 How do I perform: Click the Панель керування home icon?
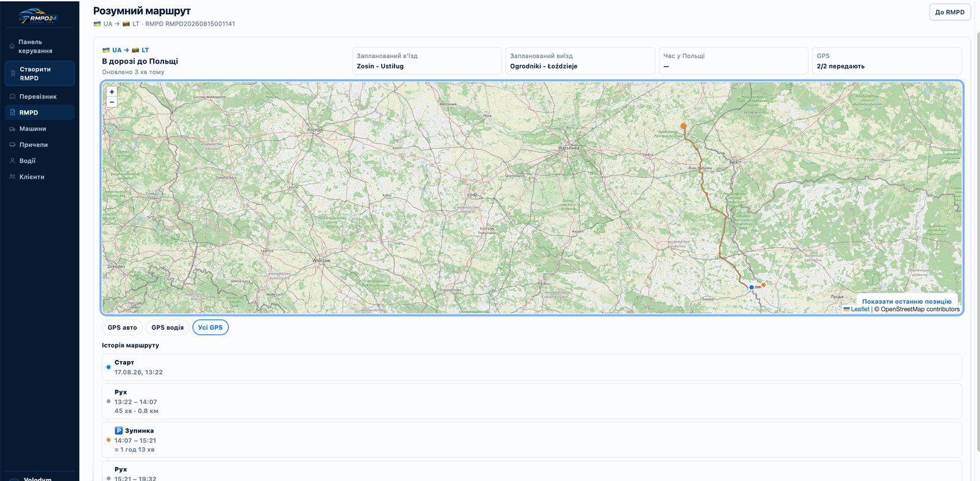[x=12, y=47]
